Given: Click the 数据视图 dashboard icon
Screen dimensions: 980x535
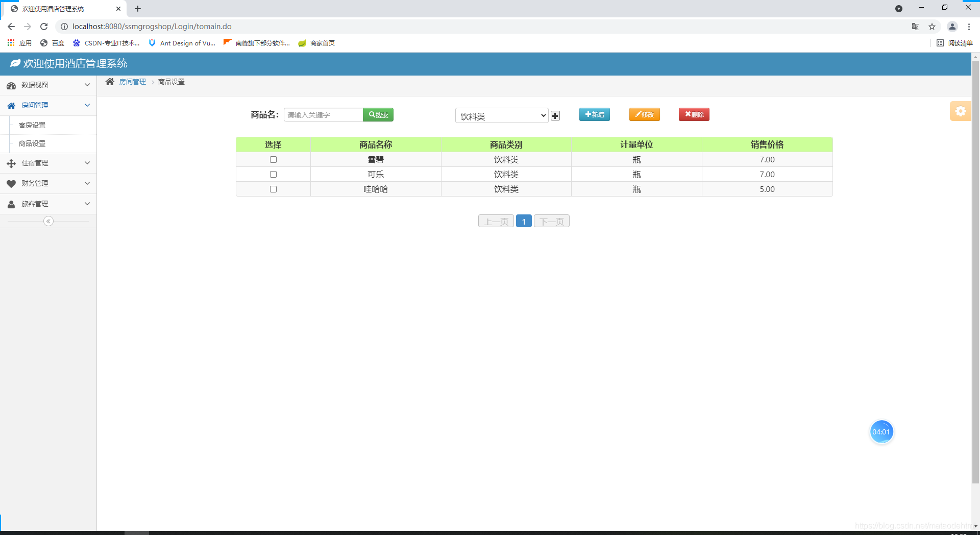Looking at the screenshot, I should click(11, 85).
